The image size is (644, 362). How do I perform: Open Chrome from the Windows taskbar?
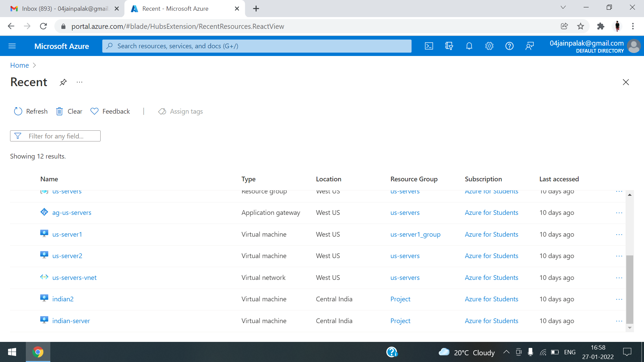click(38, 352)
